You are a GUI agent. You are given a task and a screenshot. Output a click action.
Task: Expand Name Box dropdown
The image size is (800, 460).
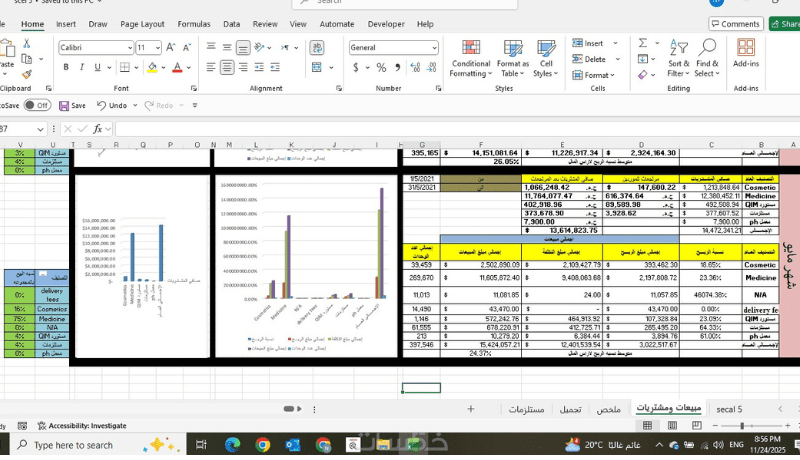40,130
